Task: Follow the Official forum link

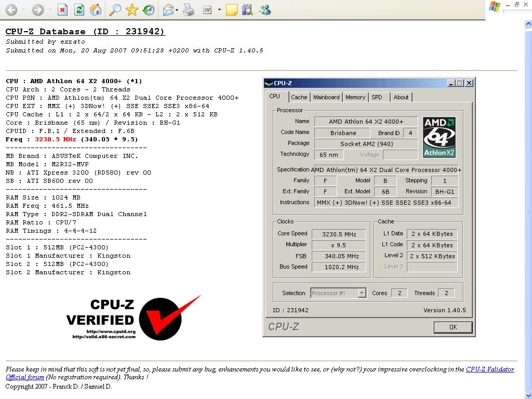Action: (25, 377)
